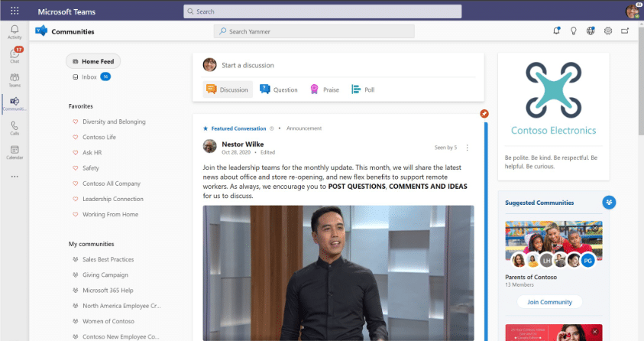Open the app launcher waffle grid

15,11
